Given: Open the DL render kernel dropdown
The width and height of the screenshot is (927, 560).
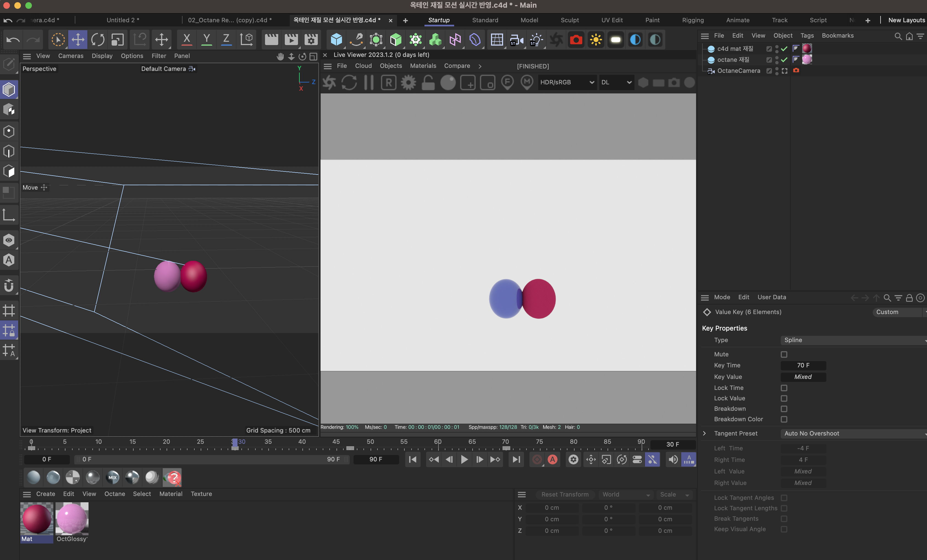Looking at the screenshot, I should [615, 83].
